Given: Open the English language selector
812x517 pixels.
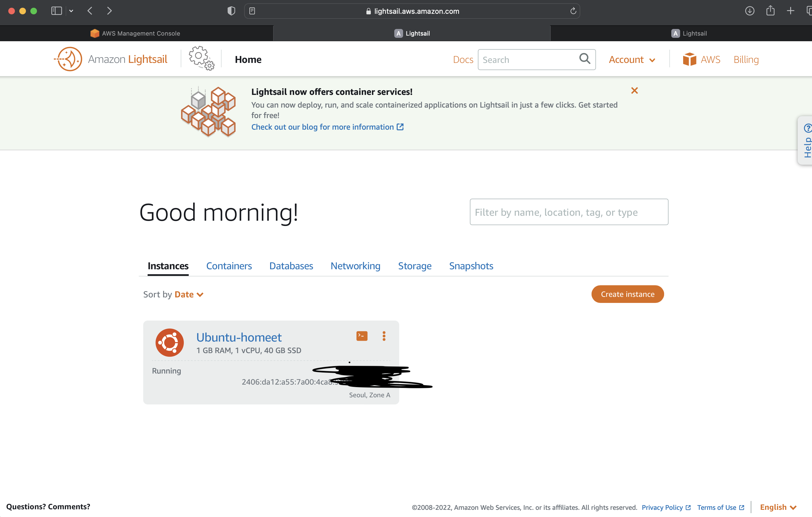Looking at the screenshot, I should pos(778,507).
